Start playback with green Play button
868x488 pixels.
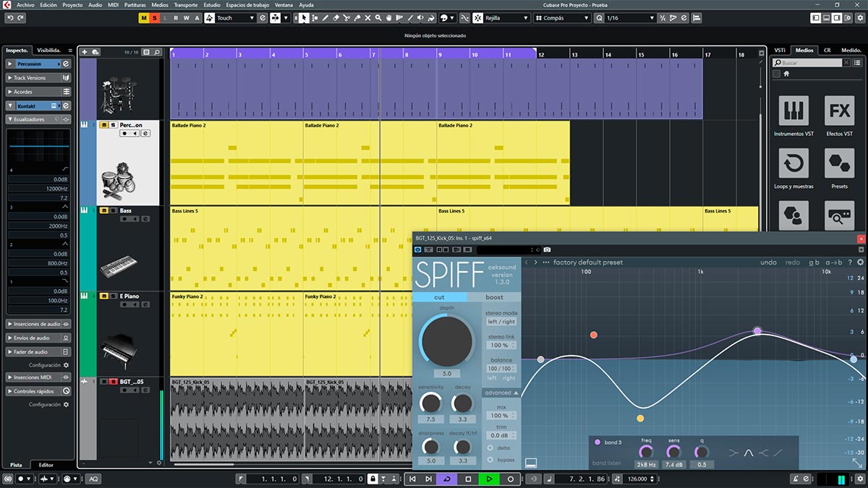[x=489, y=479]
